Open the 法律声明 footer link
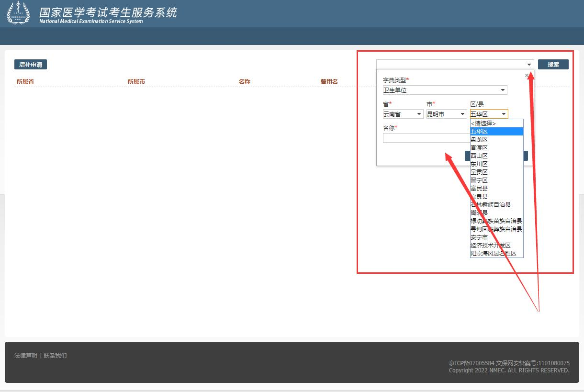Viewport: 584px width, 392px height. coord(26,356)
